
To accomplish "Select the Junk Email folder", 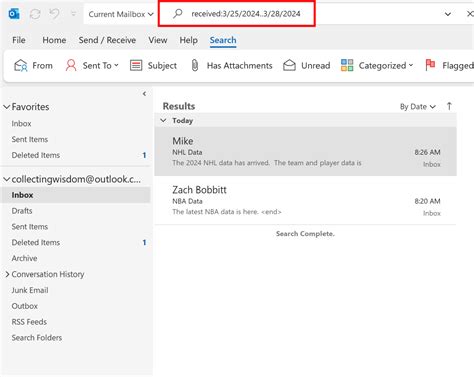I will click(x=30, y=290).
